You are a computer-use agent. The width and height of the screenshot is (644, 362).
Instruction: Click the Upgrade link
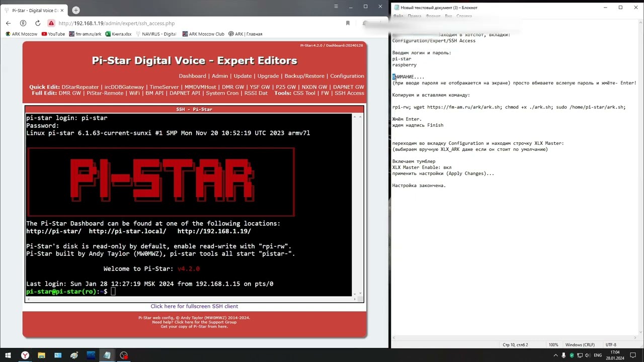268,76
